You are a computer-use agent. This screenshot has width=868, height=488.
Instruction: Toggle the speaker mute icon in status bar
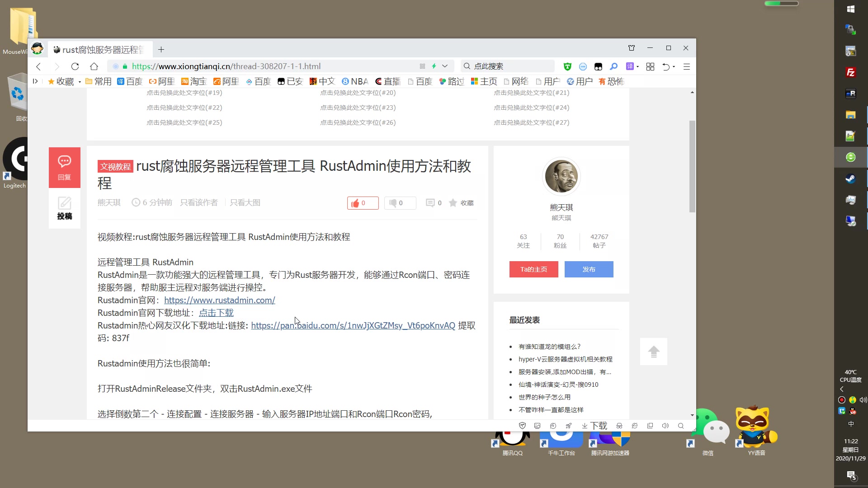(x=665, y=425)
